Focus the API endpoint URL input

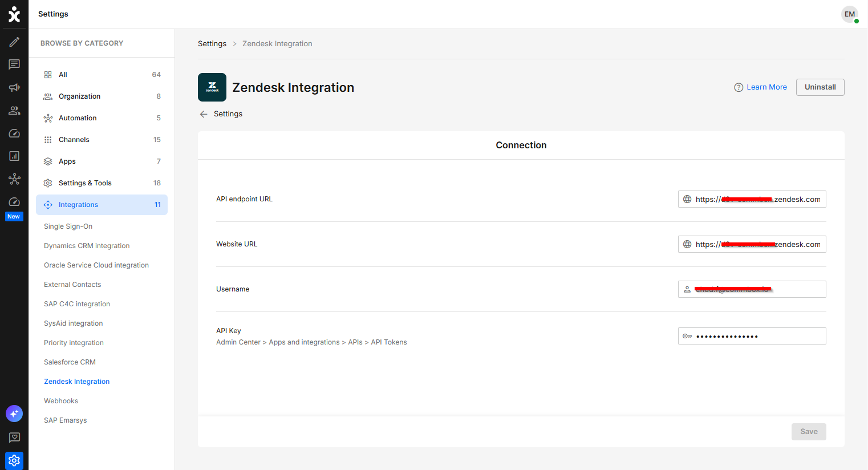pos(752,199)
